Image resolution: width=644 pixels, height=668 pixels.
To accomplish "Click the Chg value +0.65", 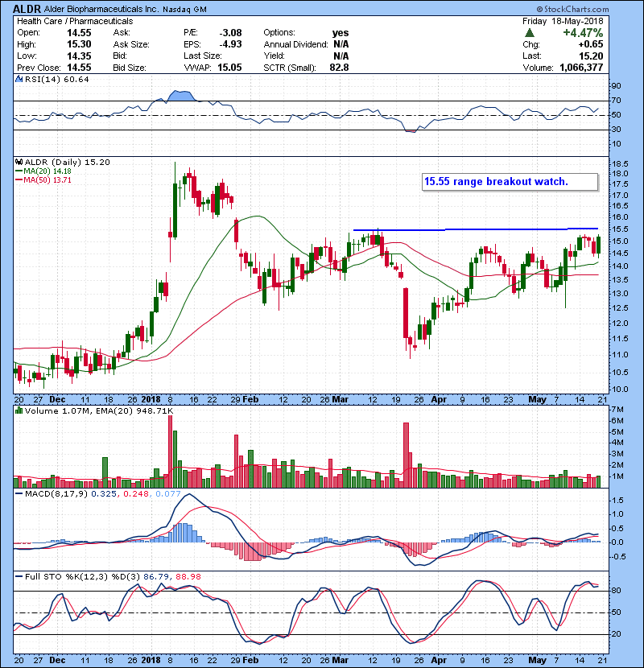I will 590,44.
